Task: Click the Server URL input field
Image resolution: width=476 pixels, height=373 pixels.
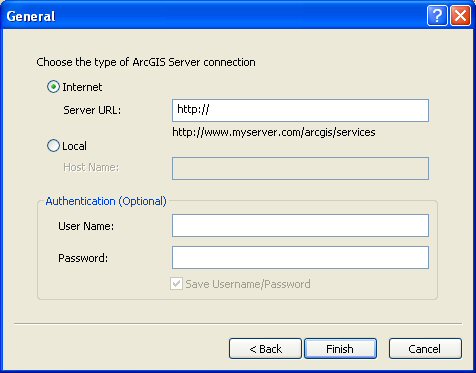Action: [x=300, y=110]
